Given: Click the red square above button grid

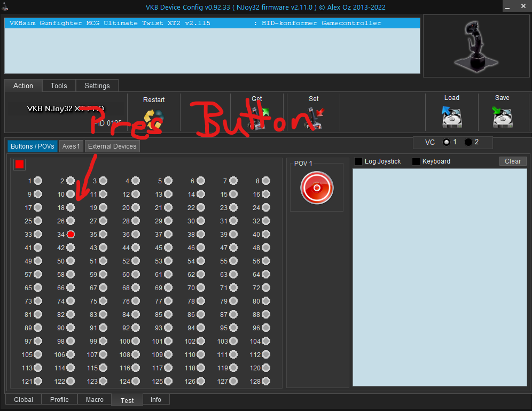Looking at the screenshot, I should coord(20,165).
